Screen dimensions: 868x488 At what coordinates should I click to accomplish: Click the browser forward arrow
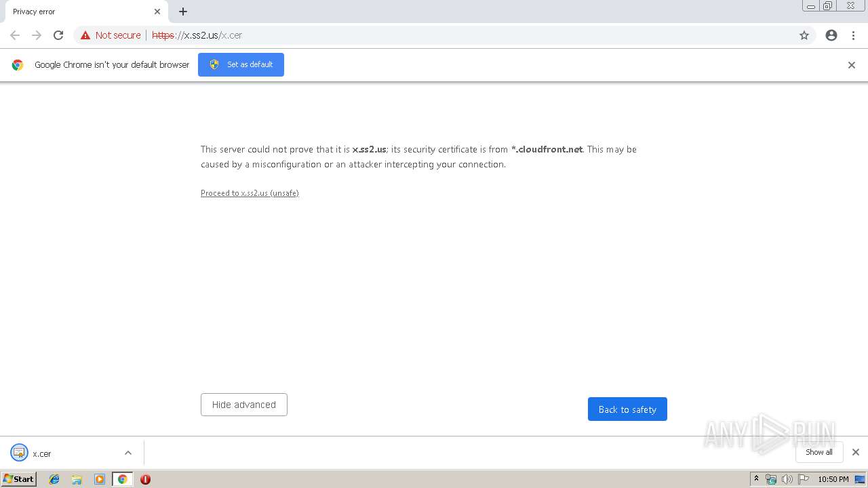tap(37, 35)
